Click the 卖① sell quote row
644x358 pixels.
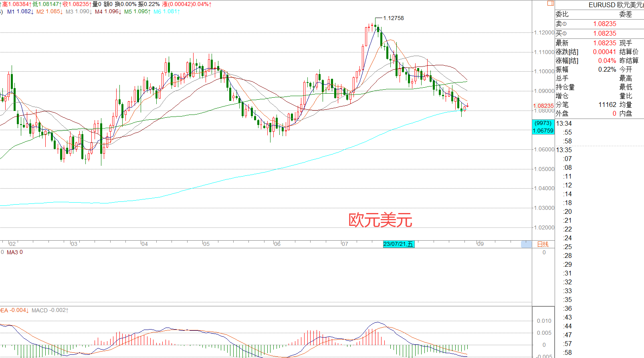(599, 24)
